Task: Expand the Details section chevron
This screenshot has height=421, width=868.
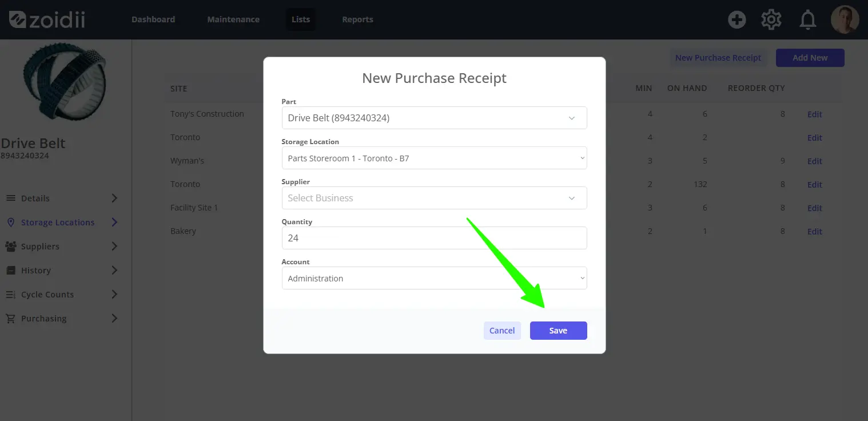Action: [x=114, y=198]
